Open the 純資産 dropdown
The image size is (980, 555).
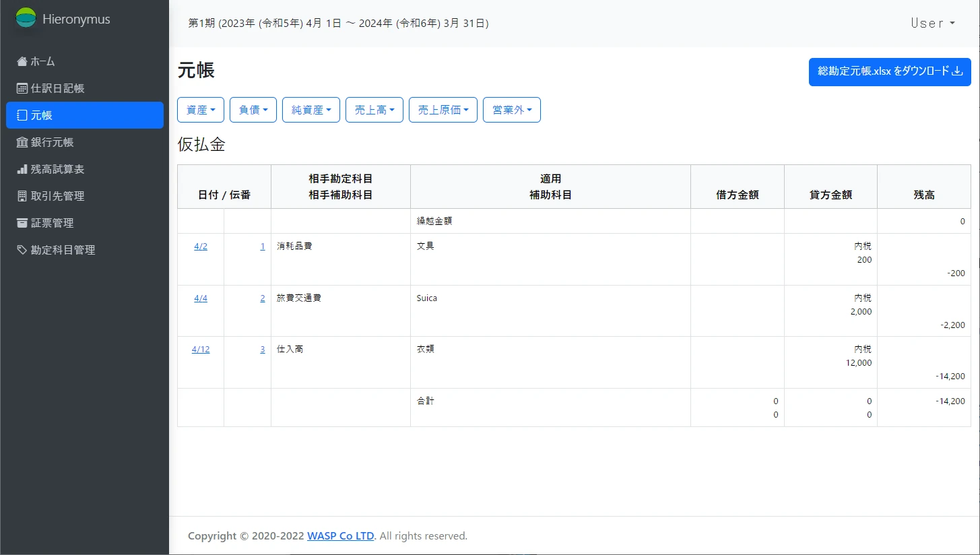pos(311,110)
